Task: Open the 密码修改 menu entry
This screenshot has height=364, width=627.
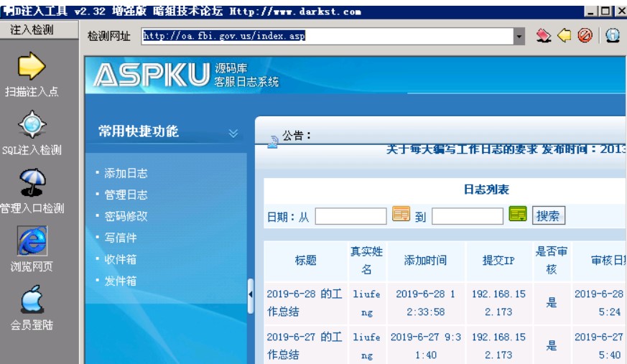Action: click(126, 217)
